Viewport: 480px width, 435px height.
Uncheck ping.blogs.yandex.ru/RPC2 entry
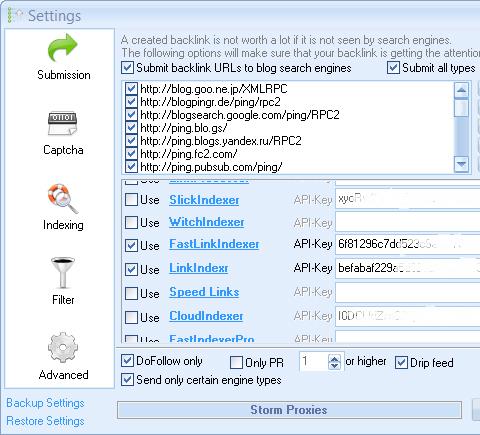[x=131, y=141]
